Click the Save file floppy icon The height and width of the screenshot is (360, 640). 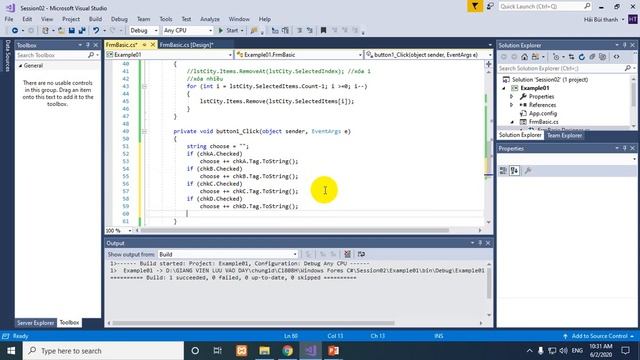point(72,31)
